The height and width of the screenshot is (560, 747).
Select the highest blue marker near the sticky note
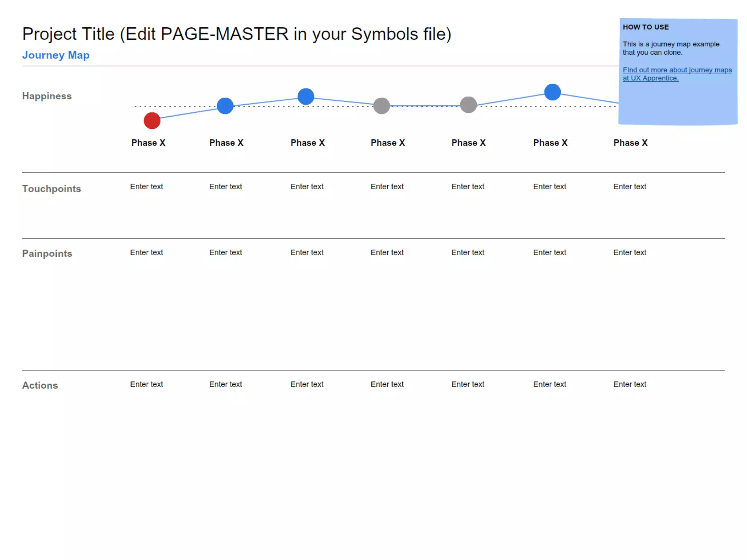(552, 92)
